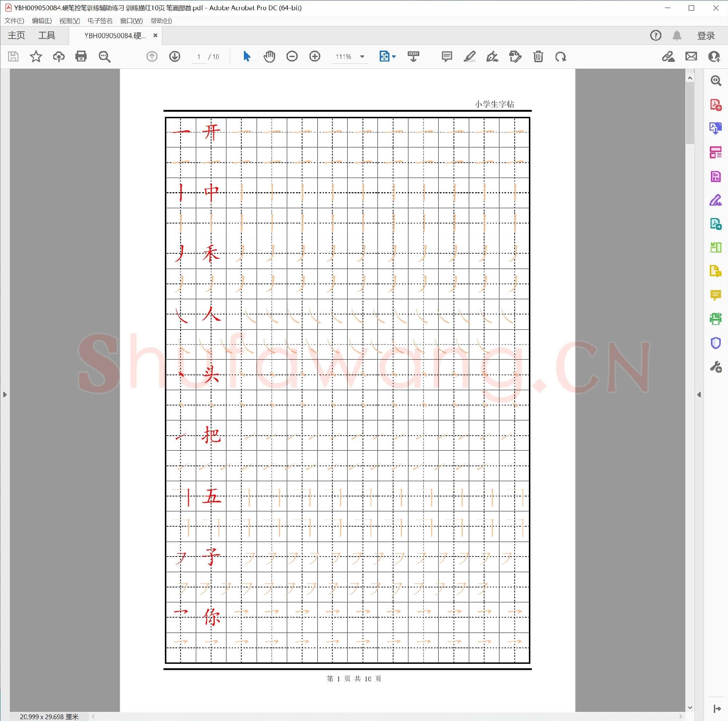Image resolution: width=728 pixels, height=721 pixels.
Task: Click the page number input field
Action: pyautogui.click(x=199, y=56)
